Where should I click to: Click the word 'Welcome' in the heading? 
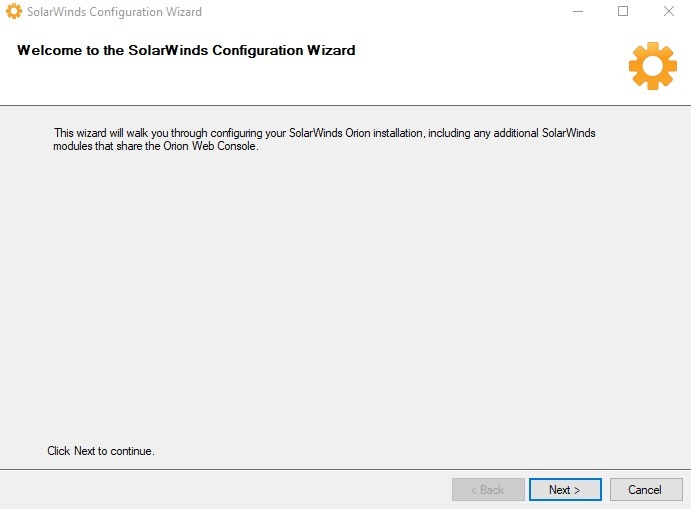click(x=49, y=50)
